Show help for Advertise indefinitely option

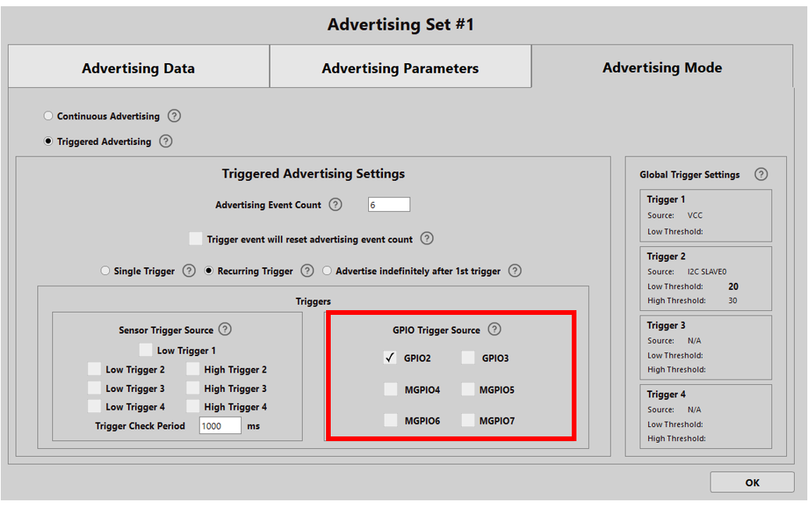point(515,271)
